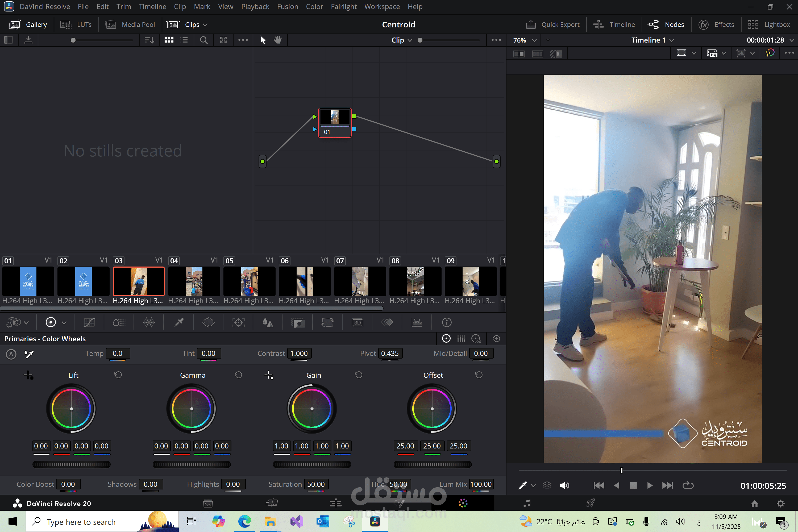Reset the Lift color wheel
Viewport: 798px width, 532px height.
pyautogui.click(x=118, y=375)
